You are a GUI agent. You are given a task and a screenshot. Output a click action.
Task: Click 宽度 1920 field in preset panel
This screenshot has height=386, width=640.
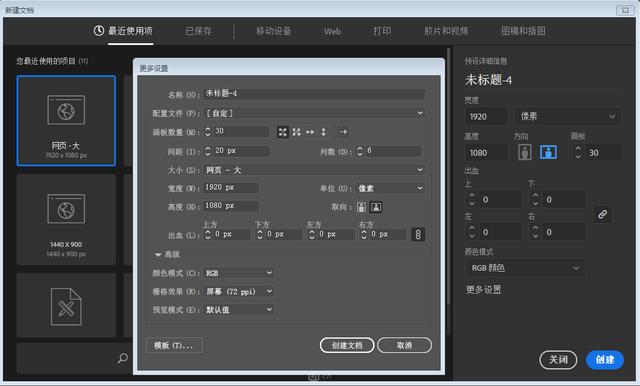[486, 117]
